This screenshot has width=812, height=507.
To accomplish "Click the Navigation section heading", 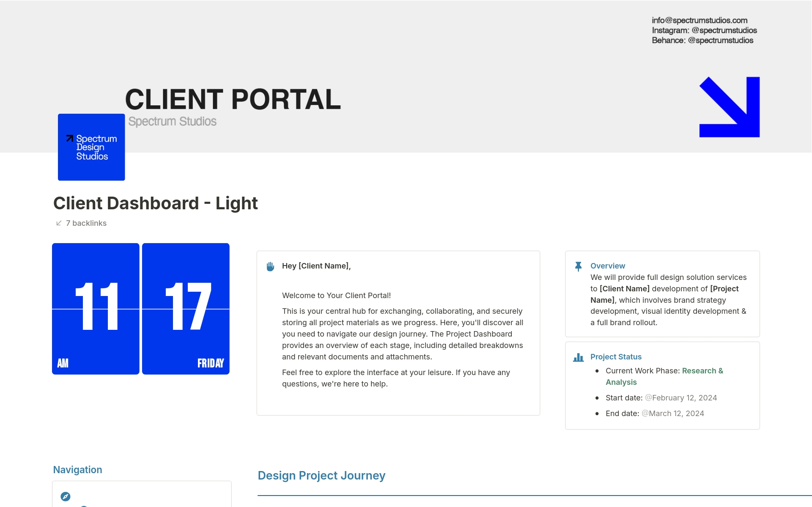I will click(77, 470).
